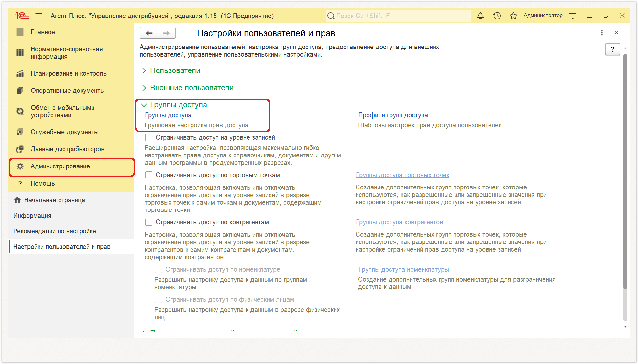Open the sections hamburger menu in title bar
Image resolution: width=638 pixels, height=364 pixels.
39,16
